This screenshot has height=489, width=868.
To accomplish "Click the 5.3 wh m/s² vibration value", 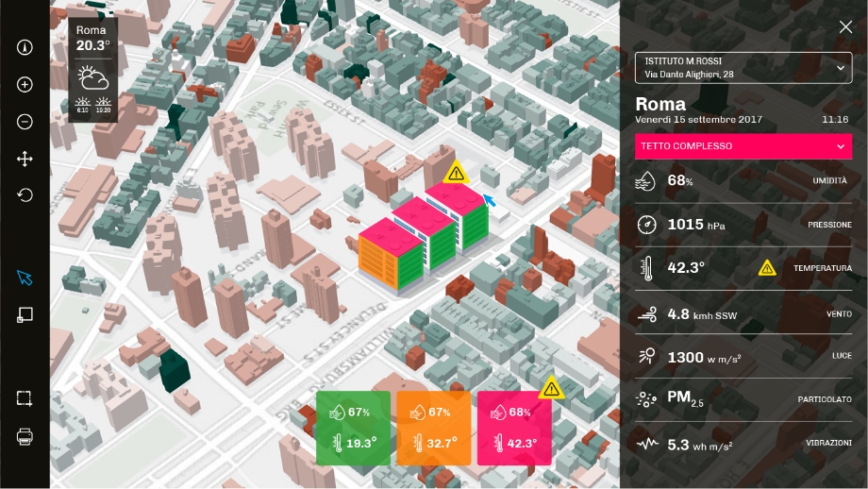I will coord(700,445).
